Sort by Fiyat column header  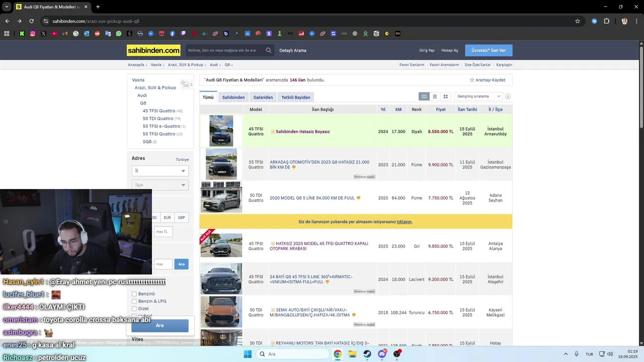(441, 109)
